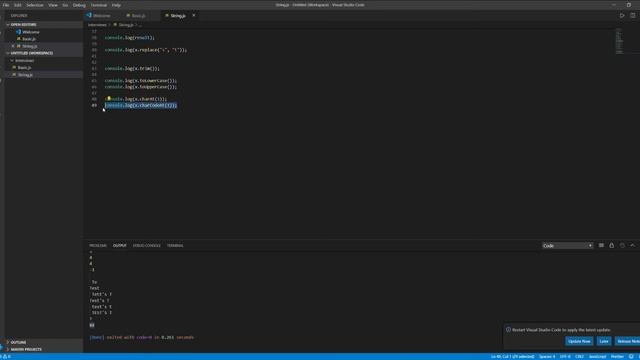
Task: Close the String.js editor tab
Action: click(194, 16)
